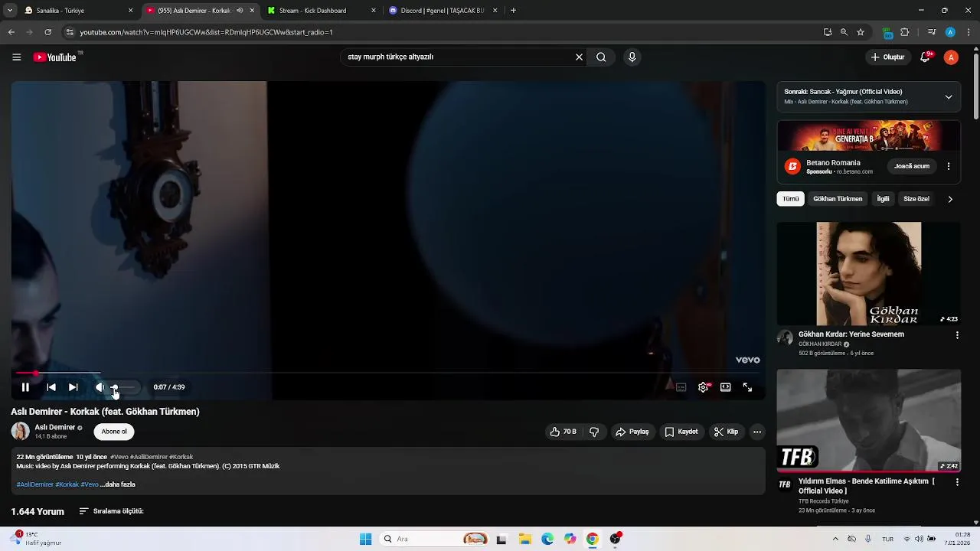Clear the search box text with X
This screenshot has width=980, height=551.
[579, 57]
